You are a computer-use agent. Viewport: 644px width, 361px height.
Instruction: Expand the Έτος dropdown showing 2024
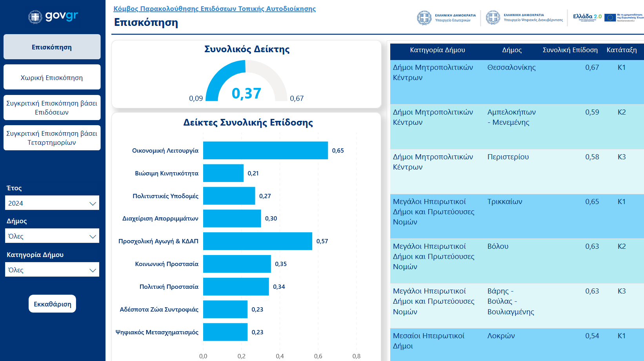(52, 203)
